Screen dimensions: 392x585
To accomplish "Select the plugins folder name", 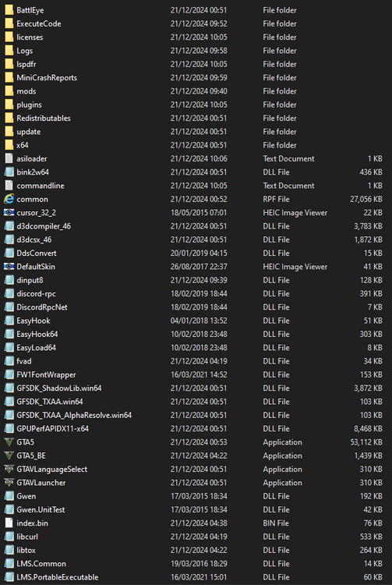I will pos(29,105).
